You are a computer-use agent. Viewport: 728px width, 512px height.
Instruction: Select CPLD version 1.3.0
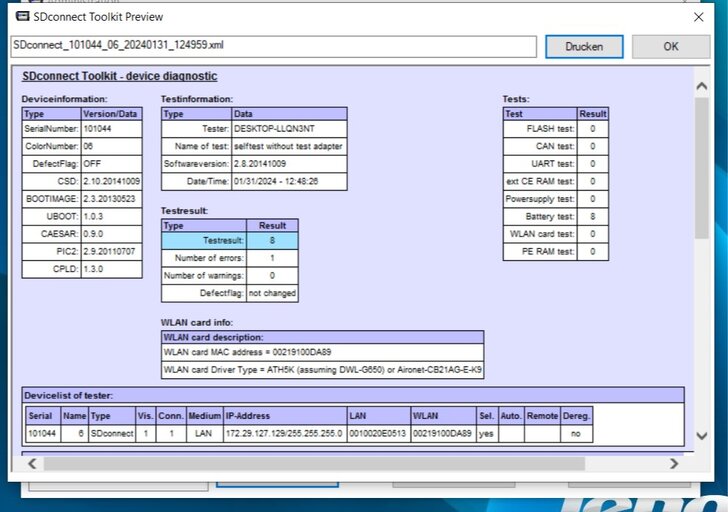(111, 269)
